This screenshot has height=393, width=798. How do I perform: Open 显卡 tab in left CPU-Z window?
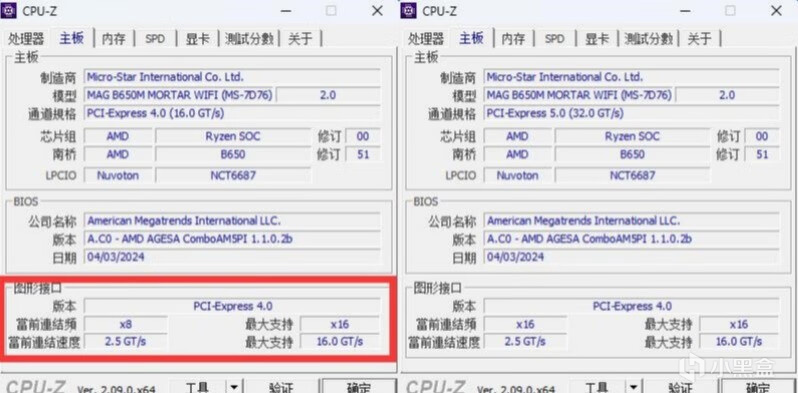[197, 38]
